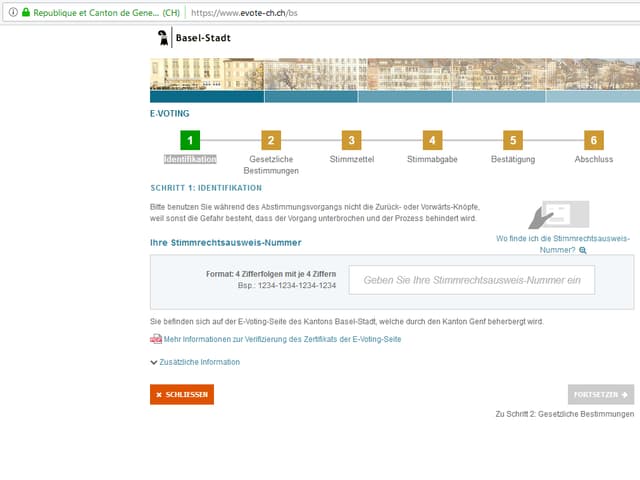
Task: Click the URL https://www.evote-ch.ch/bs in address bar
Action: coord(244,13)
